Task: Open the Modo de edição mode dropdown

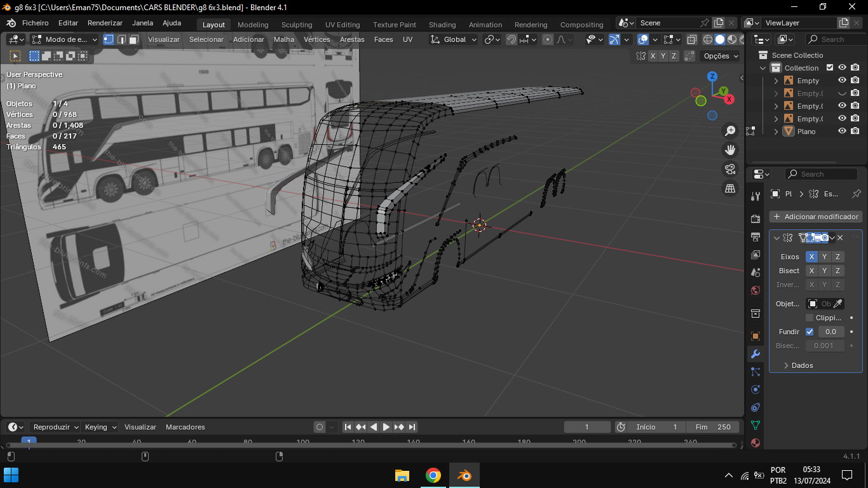Action: click(x=65, y=39)
